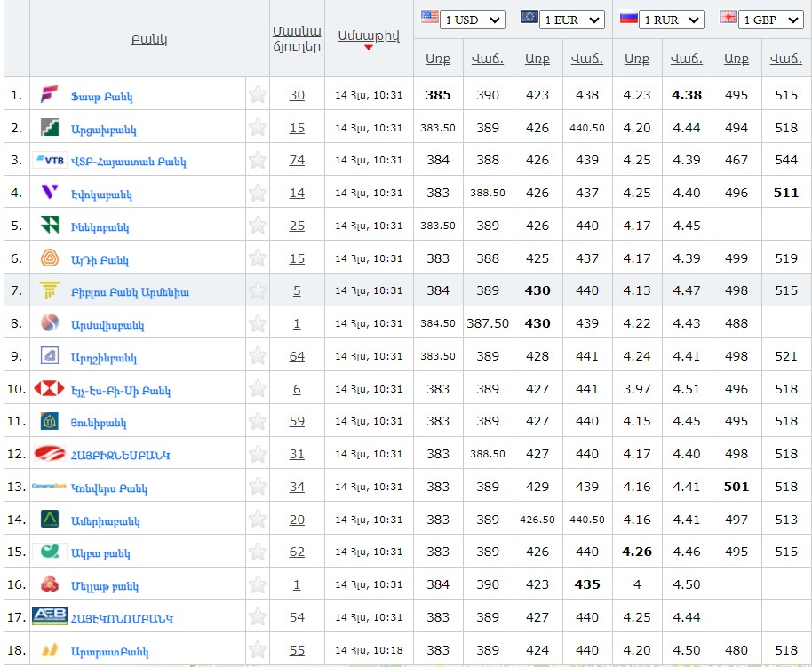
Task: Open the 1 USD currency dropdown
Action: pos(474,20)
